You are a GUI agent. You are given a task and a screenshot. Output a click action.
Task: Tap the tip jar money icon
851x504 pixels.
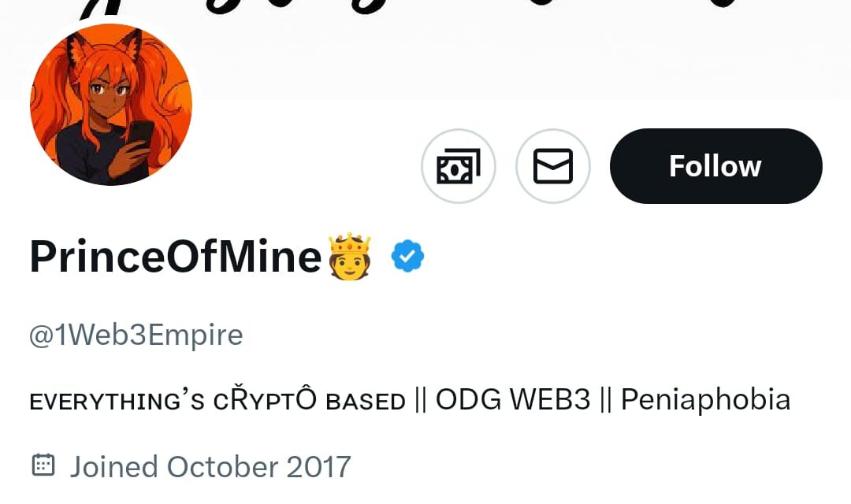(x=459, y=166)
